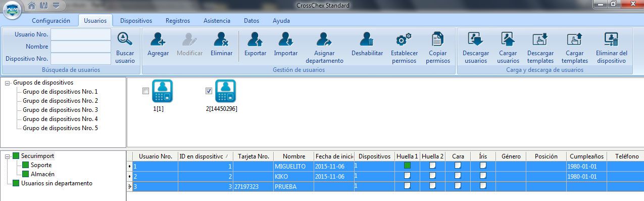Open the Ayuda tab
Screen dimensions: 644x201
(281, 21)
